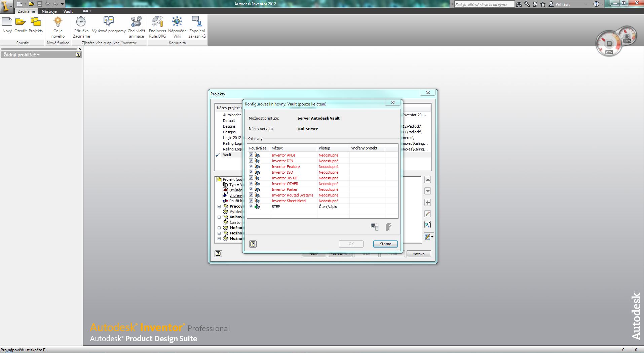Toggle the Inventor ISO library checkbox
The width and height of the screenshot is (644, 353).
(x=251, y=172)
